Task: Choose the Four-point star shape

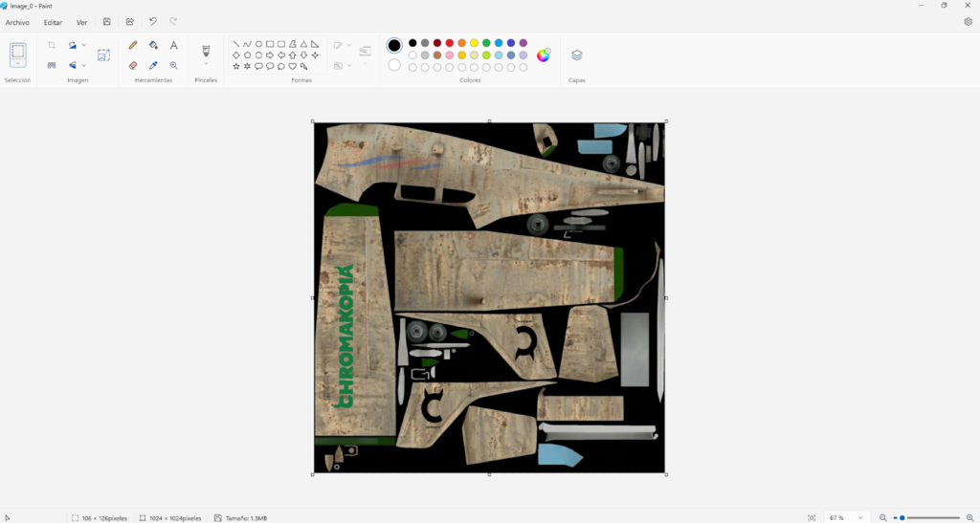Action: [315, 54]
